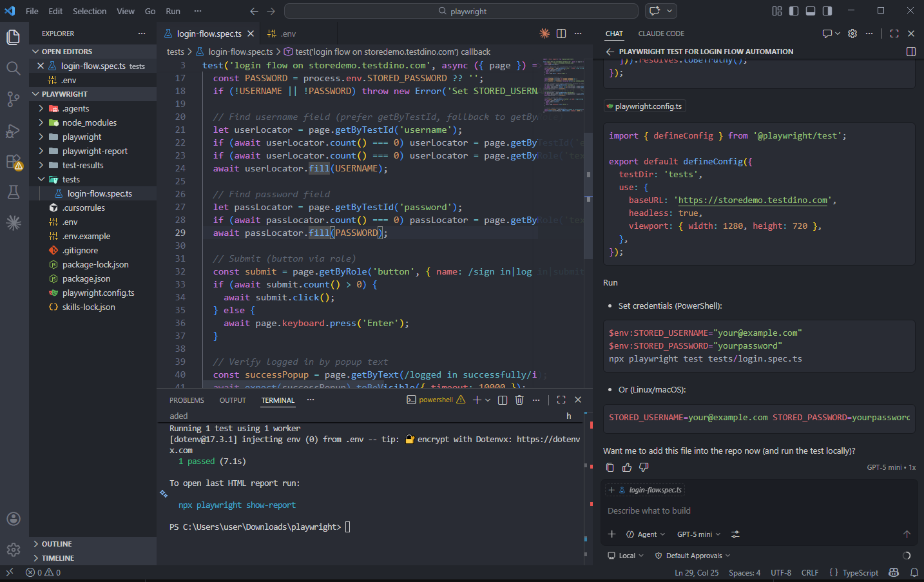Open the CLAUDE CODE tab

pyautogui.click(x=661, y=34)
